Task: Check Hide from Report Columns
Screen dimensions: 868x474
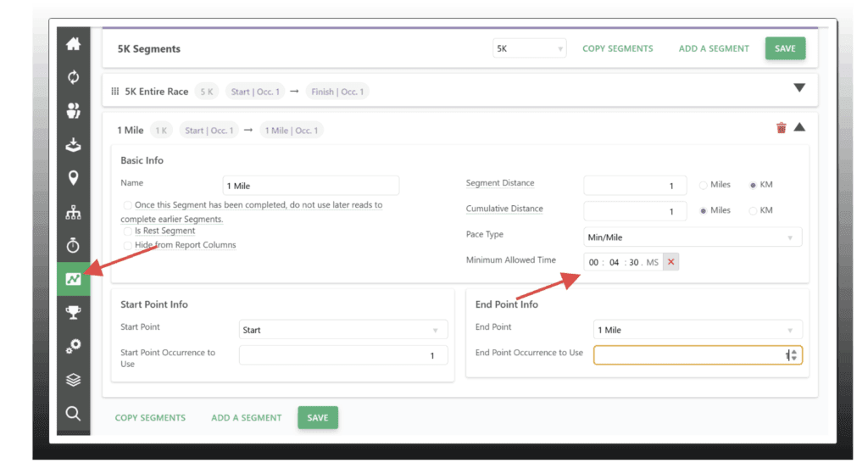Action: pyautogui.click(x=128, y=245)
